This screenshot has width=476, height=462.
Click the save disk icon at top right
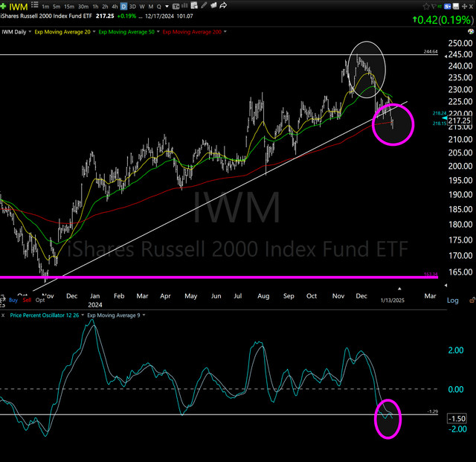456,6
